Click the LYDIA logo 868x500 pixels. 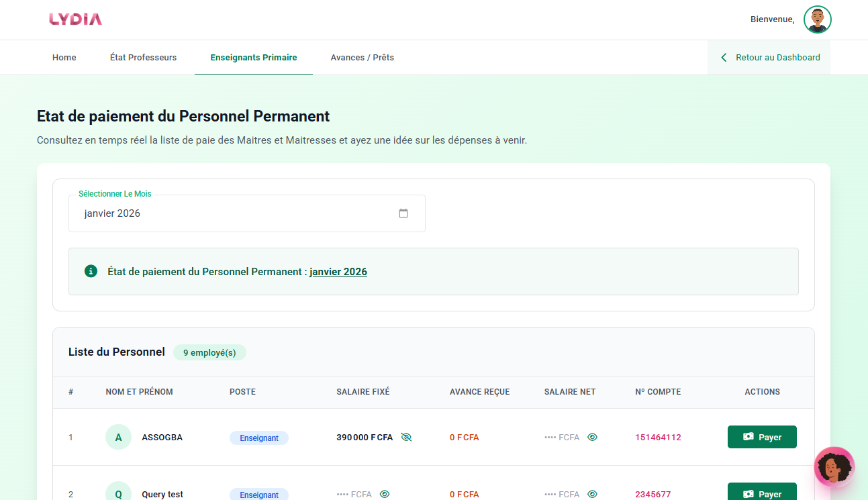click(75, 19)
